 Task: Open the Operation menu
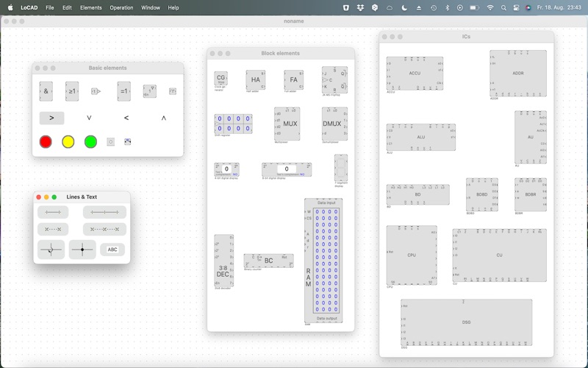coord(121,7)
